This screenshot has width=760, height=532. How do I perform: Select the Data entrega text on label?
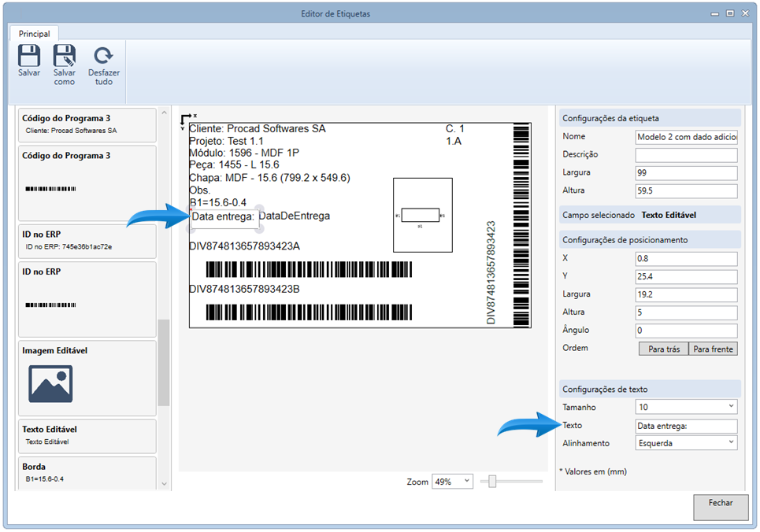point(223,216)
